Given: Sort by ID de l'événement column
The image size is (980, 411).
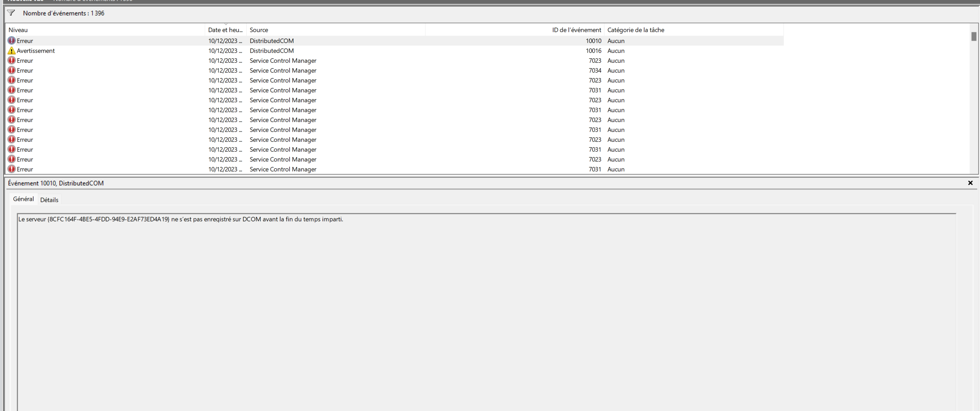Looking at the screenshot, I should point(576,30).
